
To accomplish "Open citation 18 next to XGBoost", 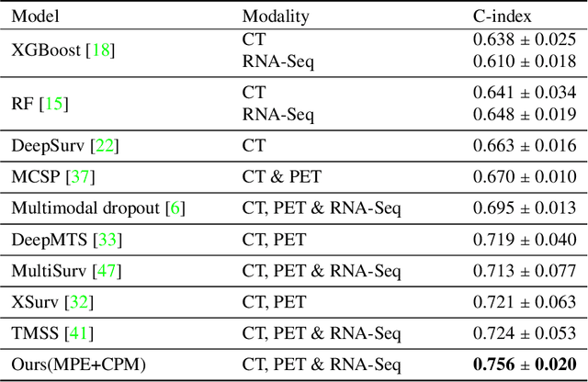I will pyautogui.click(x=97, y=51).
